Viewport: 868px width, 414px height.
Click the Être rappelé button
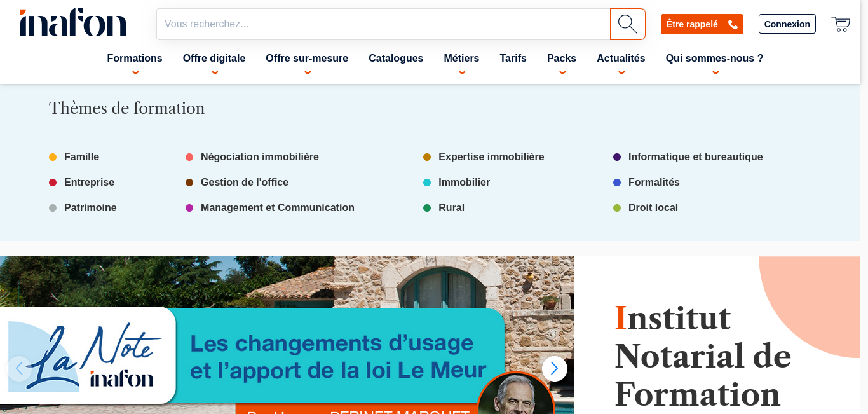click(702, 24)
